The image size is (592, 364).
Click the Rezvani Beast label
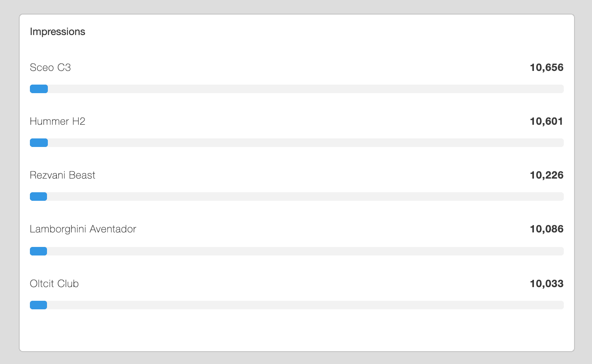(63, 175)
